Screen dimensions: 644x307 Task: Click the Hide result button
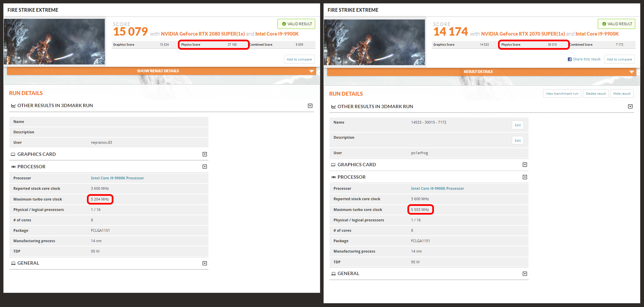click(622, 94)
